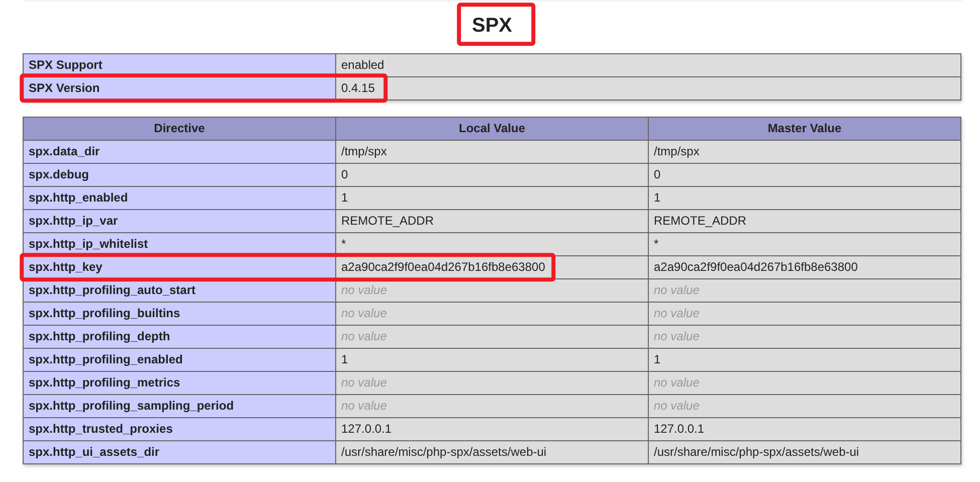Click the spx.http_profiling_metrics directive label
The height and width of the screenshot is (482, 980).
[104, 382]
